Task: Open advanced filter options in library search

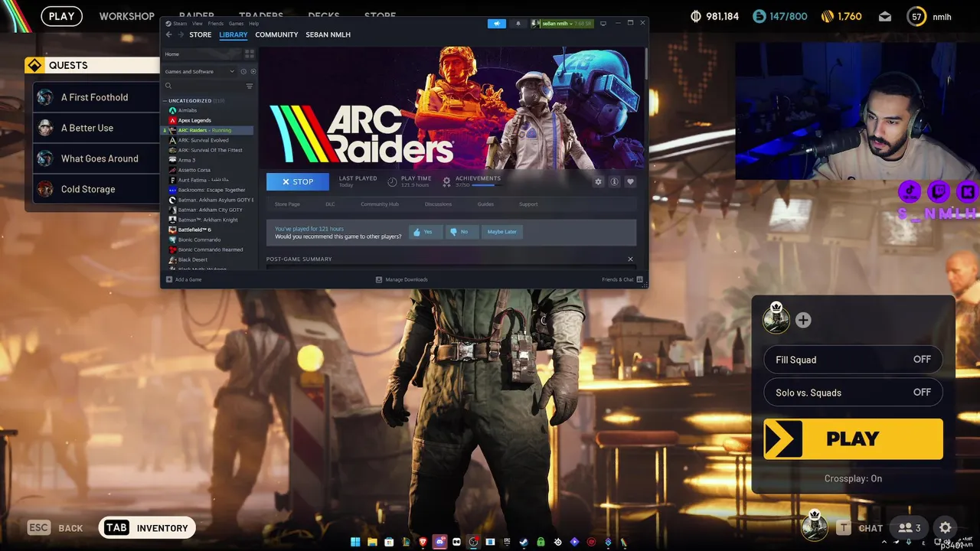Action: 250,86
